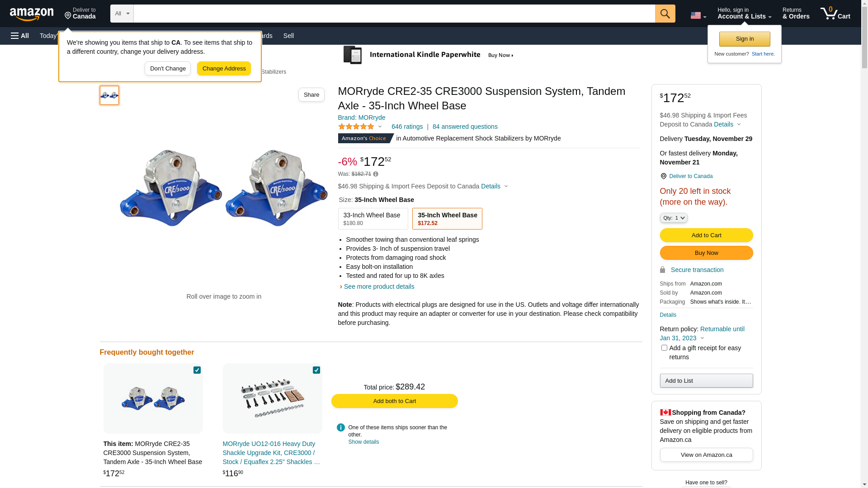Open the 84 answered questions link

tap(465, 127)
